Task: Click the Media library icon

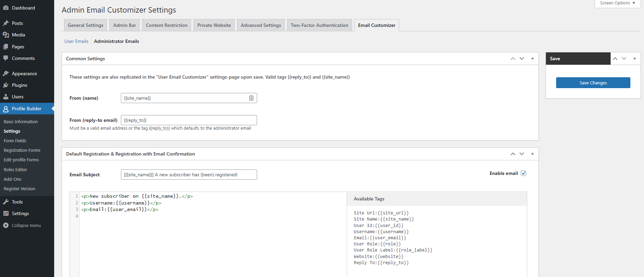Action: point(6,35)
